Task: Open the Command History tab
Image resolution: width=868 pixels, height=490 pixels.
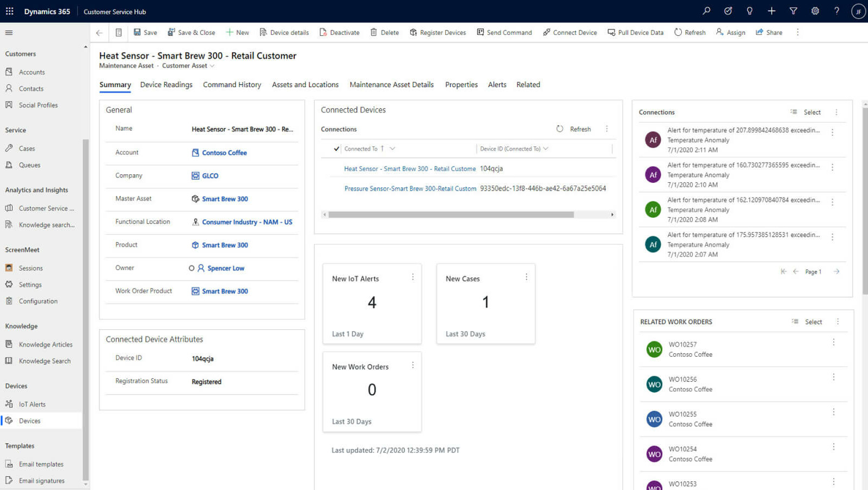Action: (232, 84)
